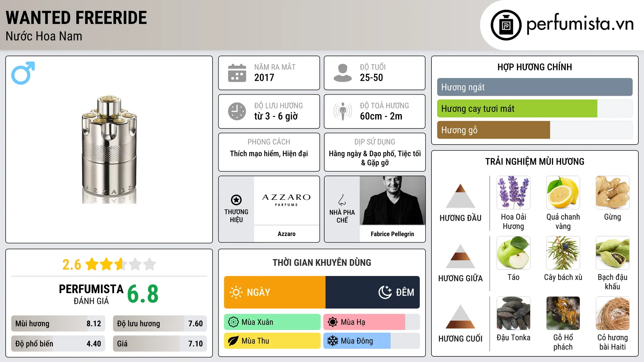The height and width of the screenshot is (362, 644).
Task: Click the WANTED FREERIDE title
Action: 76,18
